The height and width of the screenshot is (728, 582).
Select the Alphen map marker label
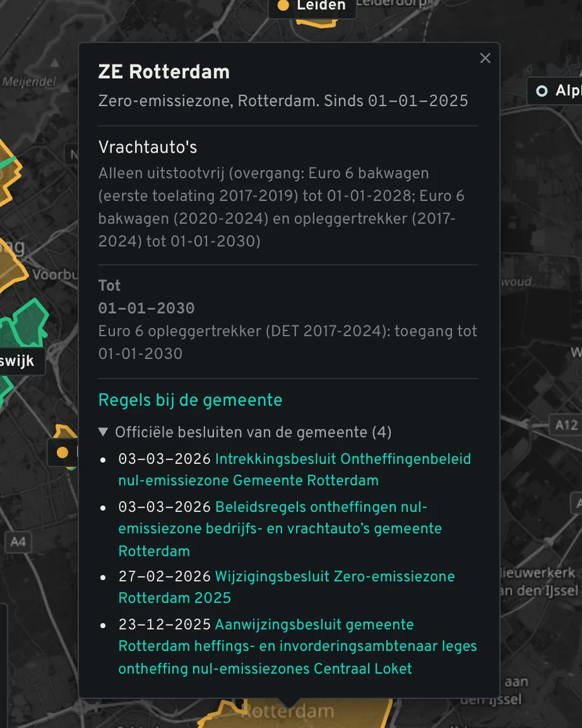(x=556, y=91)
